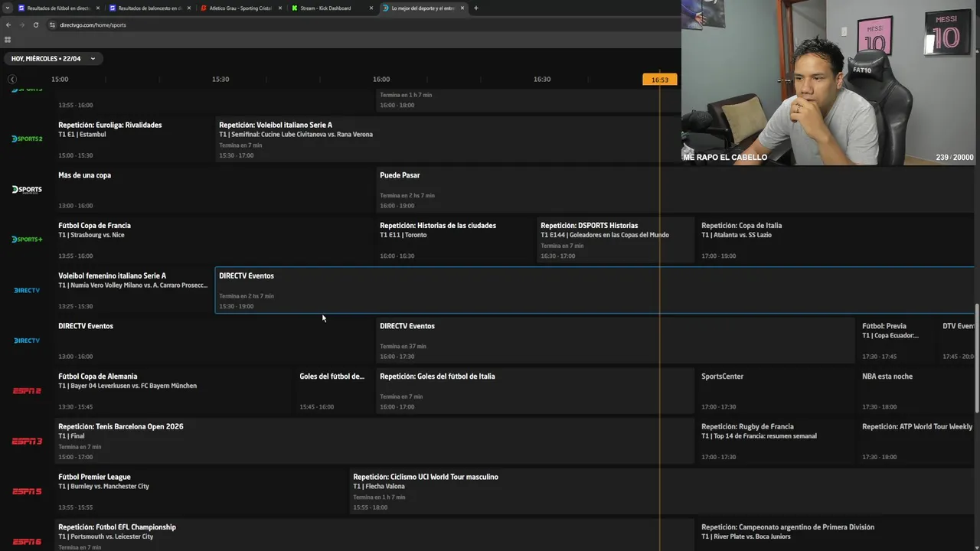
Task: Open the DSPORTS channel logo
Action: click(27, 189)
